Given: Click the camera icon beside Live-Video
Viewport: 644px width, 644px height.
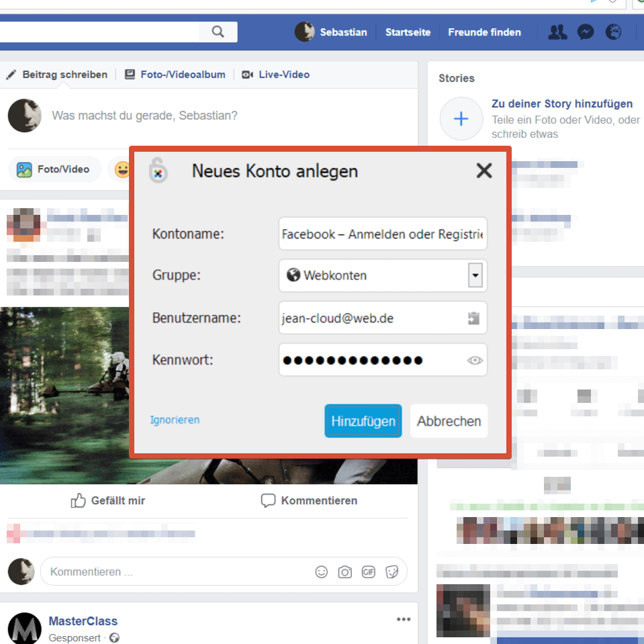Looking at the screenshot, I should pos(247,75).
